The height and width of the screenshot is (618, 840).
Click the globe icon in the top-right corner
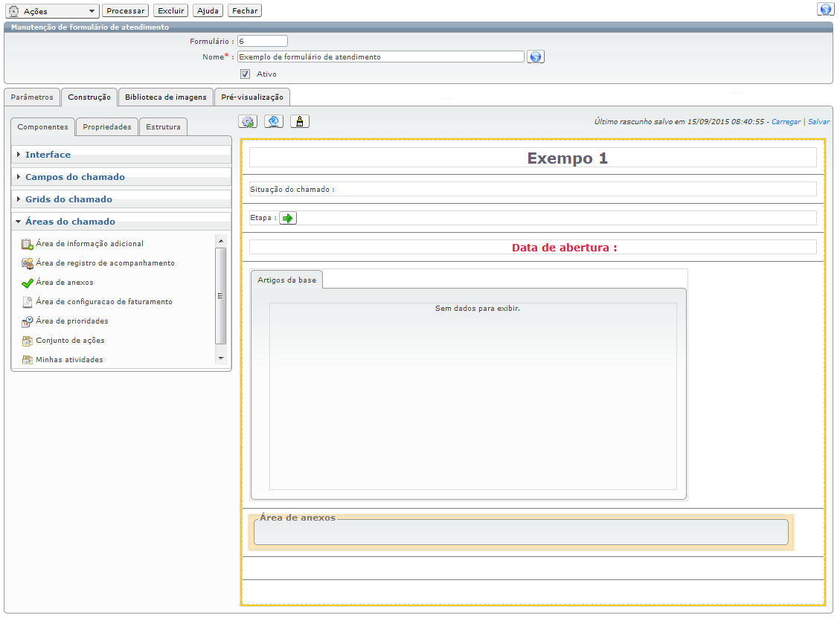click(x=825, y=9)
